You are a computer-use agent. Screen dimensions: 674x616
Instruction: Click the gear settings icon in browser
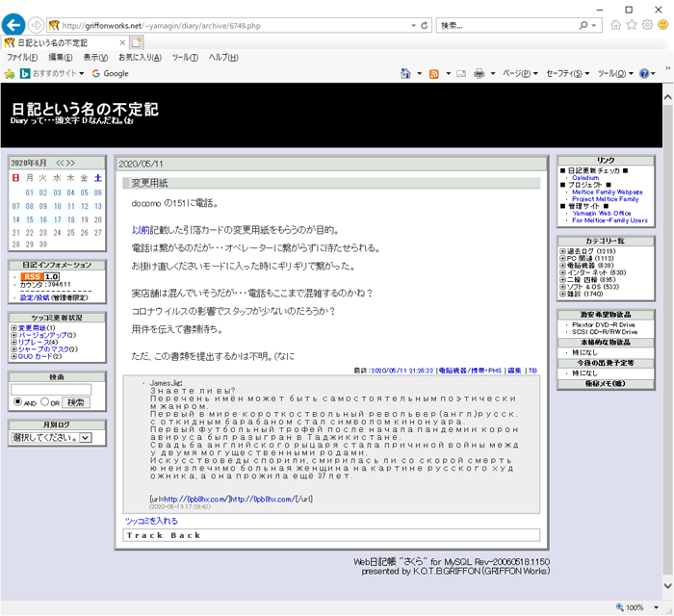pyautogui.click(x=648, y=25)
